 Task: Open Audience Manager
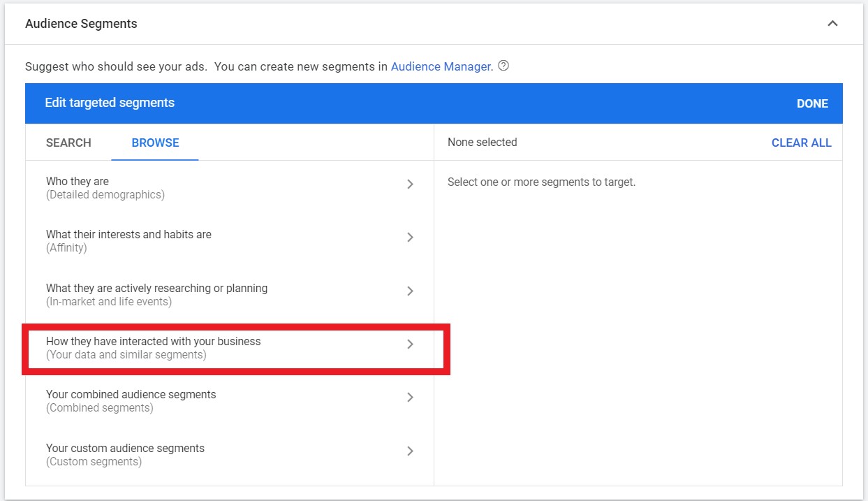(x=441, y=66)
